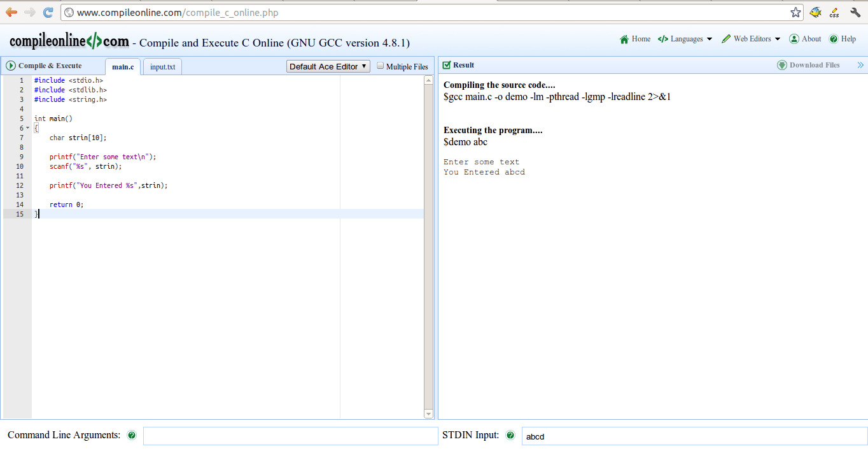Switch to the input.txt tab

pyautogui.click(x=162, y=66)
